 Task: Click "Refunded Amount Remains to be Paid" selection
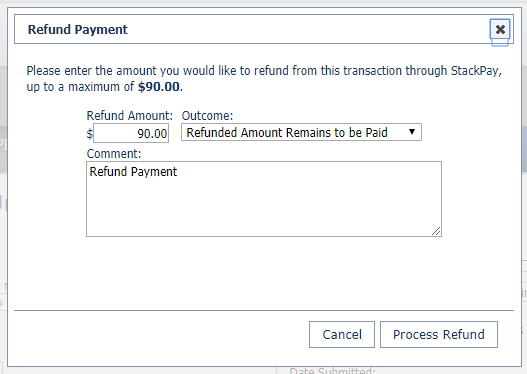[287, 133]
